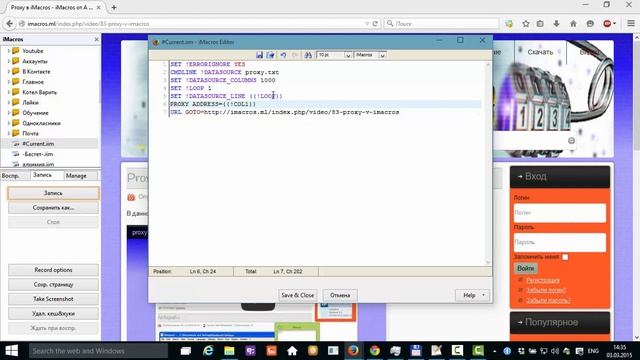This screenshot has width=640, height=360.
Task: Save macro using the editor floppy icon
Action: 259,55
